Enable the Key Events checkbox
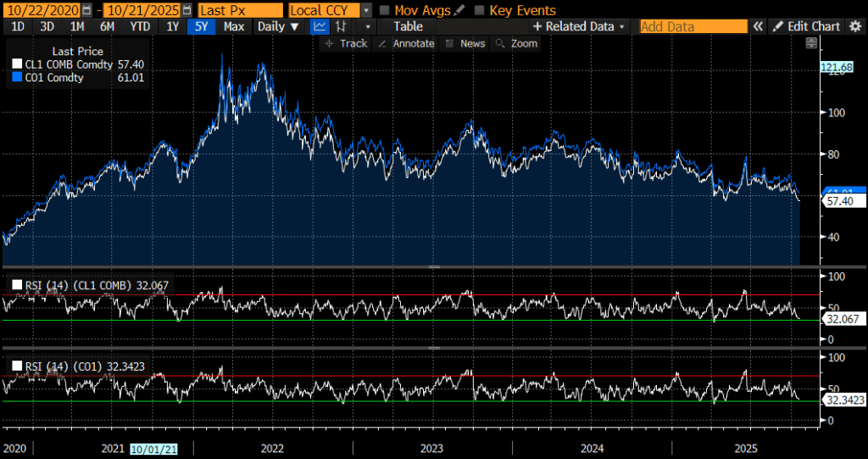868x459 pixels. (481, 10)
